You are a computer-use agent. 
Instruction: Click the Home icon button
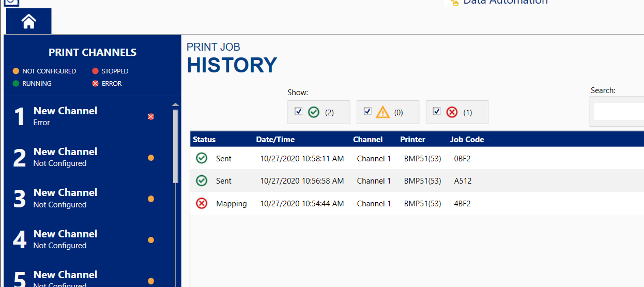29,21
